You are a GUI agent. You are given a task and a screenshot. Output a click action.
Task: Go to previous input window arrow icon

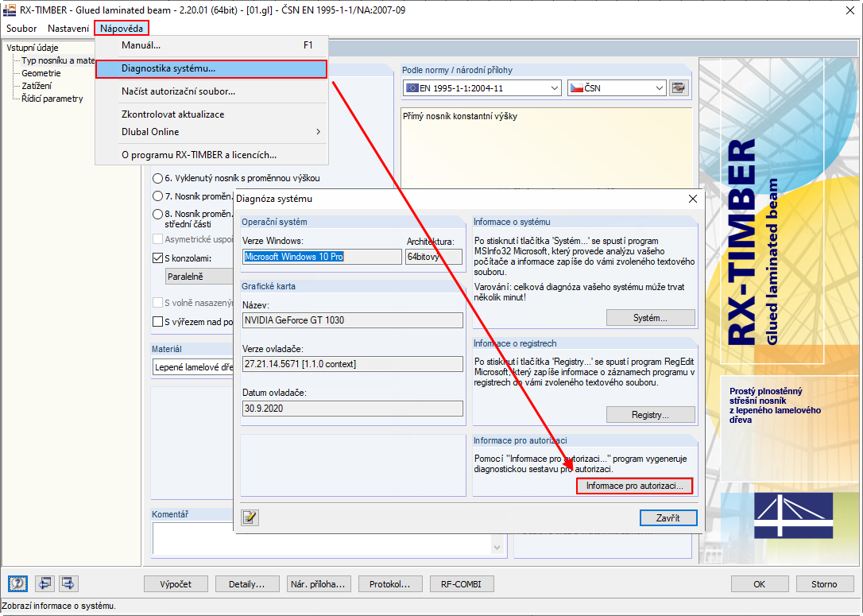click(45, 583)
